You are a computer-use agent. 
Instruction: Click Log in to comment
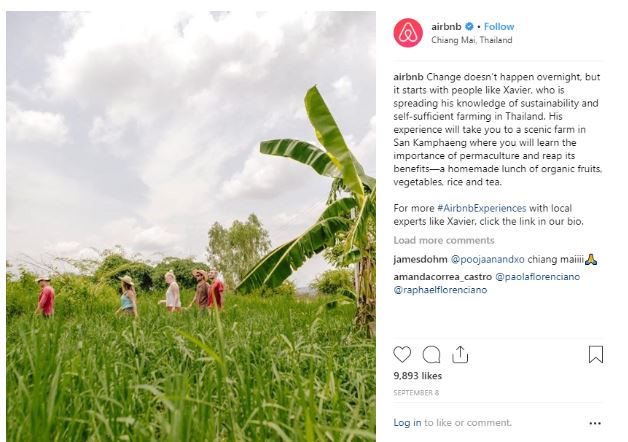click(407, 423)
